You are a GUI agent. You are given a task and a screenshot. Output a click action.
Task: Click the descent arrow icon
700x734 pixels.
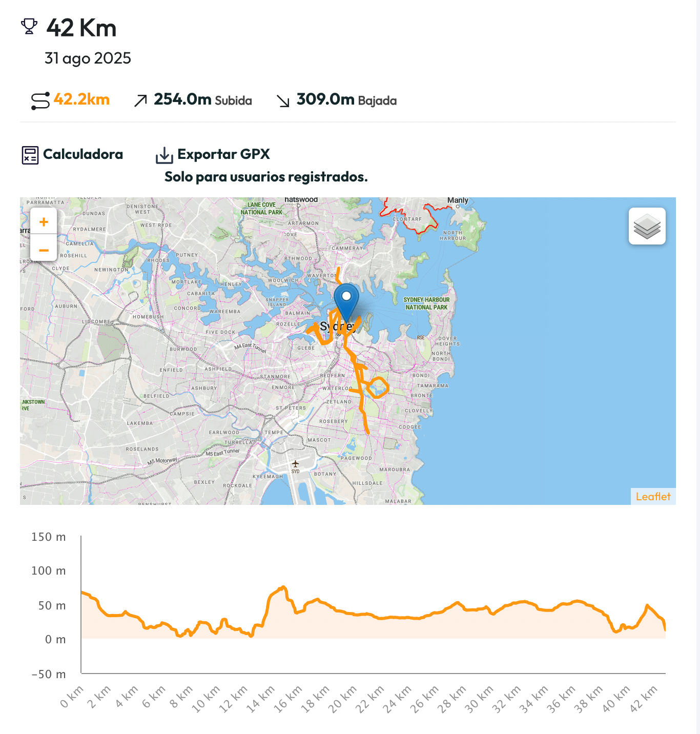(x=283, y=100)
